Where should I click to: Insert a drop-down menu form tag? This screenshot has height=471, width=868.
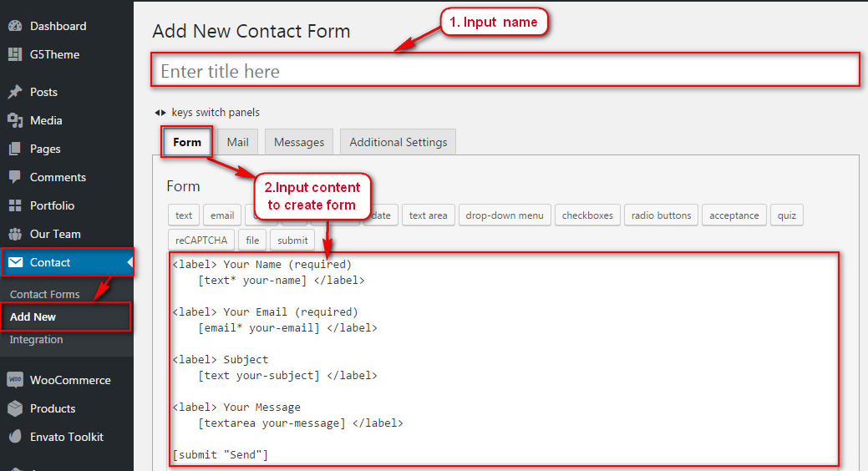505,215
